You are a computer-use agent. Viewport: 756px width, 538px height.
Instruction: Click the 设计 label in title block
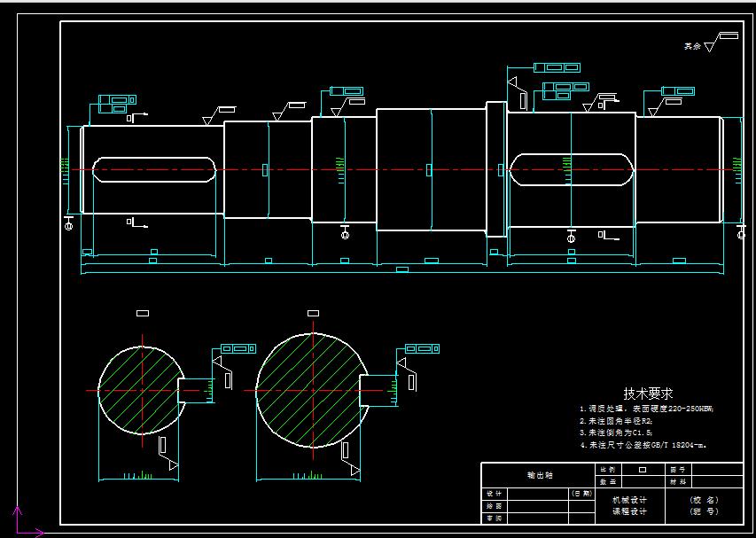[495, 494]
